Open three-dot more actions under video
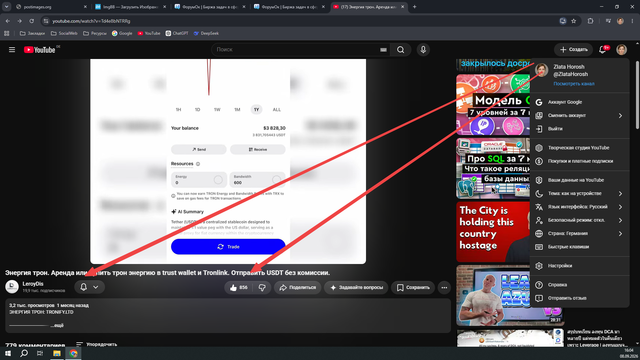 (x=444, y=287)
